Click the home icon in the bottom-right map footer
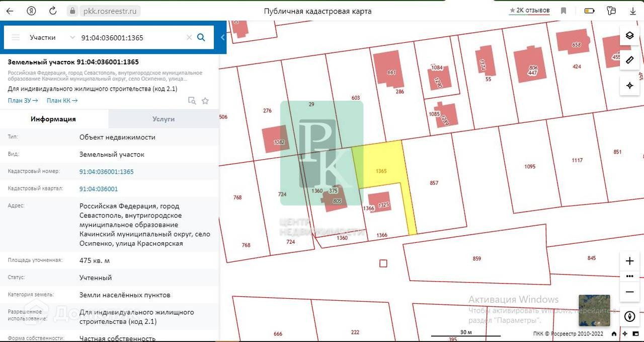The height and width of the screenshot is (342, 644). 614,333
